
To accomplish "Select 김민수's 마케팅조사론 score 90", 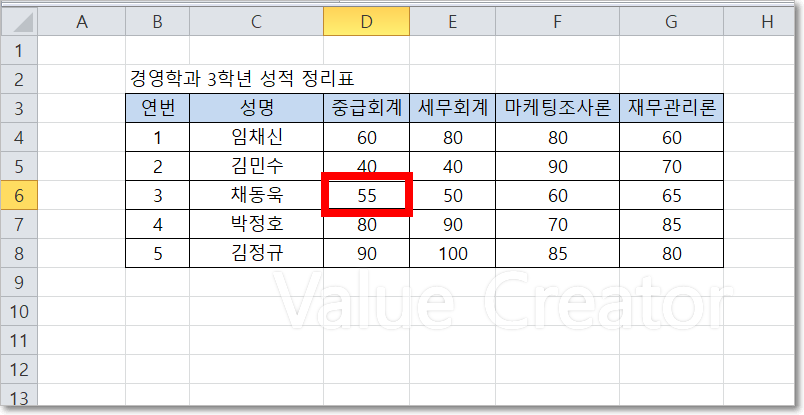I will pos(557,166).
